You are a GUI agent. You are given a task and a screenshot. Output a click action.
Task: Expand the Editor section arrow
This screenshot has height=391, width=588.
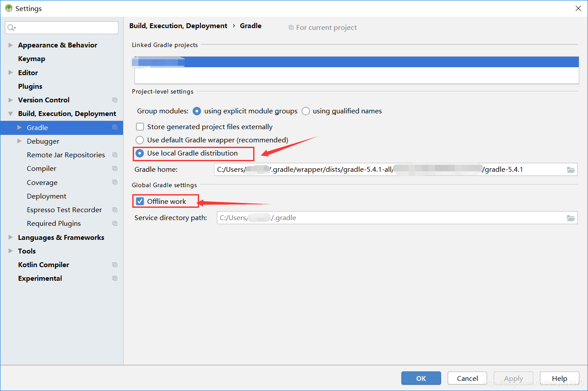point(11,73)
